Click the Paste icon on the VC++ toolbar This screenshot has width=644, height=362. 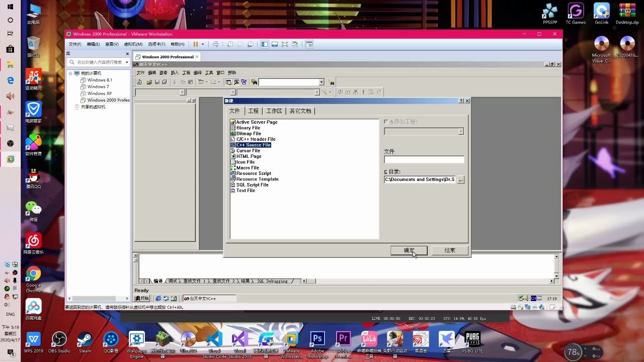point(191,82)
